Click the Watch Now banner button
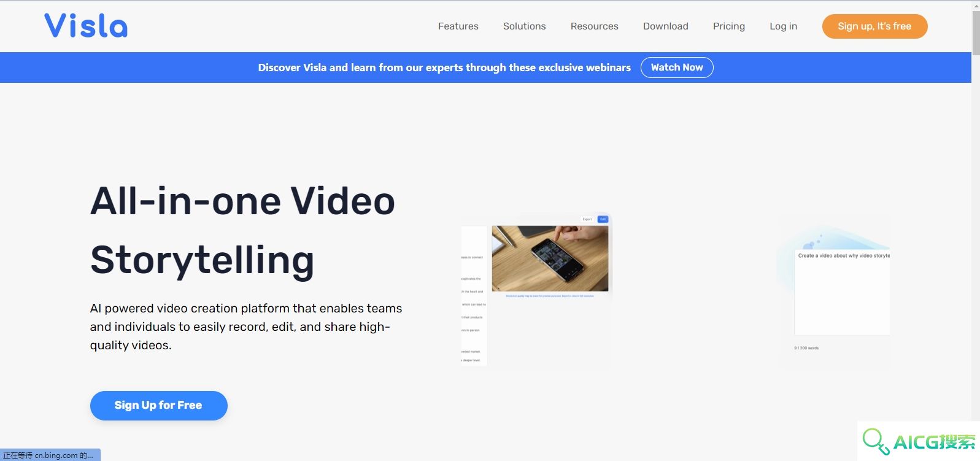980x461 pixels. (x=677, y=68)
